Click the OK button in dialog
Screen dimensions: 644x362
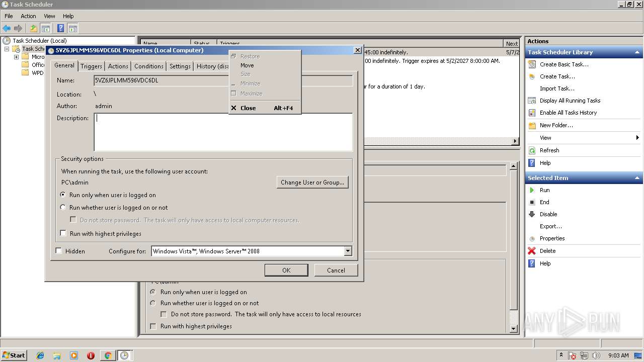(286, 270)
